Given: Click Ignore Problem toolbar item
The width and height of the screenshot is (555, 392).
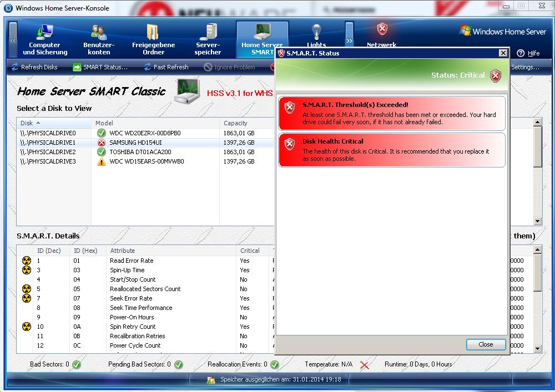Looking at the screenshot, I should click(229, 67).
